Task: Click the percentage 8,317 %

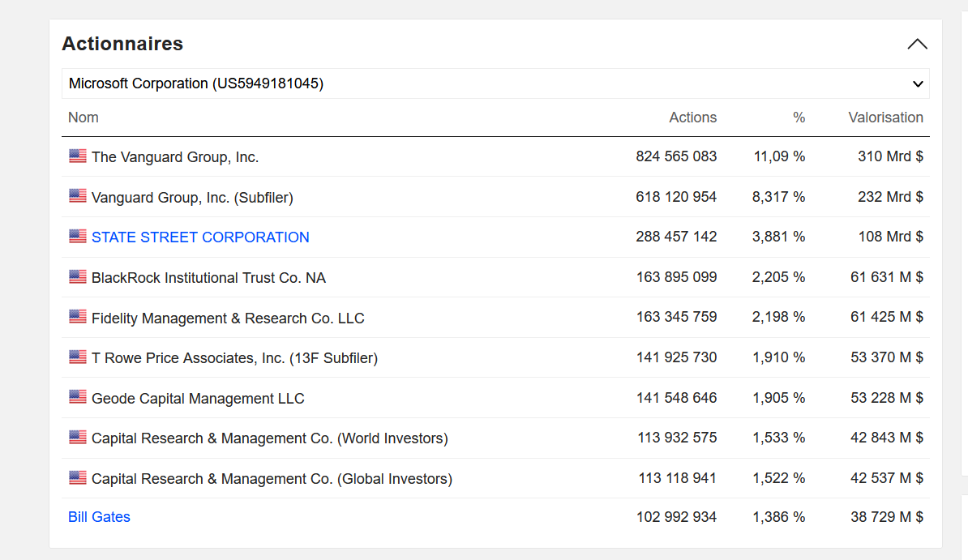Action: (778, 196)
